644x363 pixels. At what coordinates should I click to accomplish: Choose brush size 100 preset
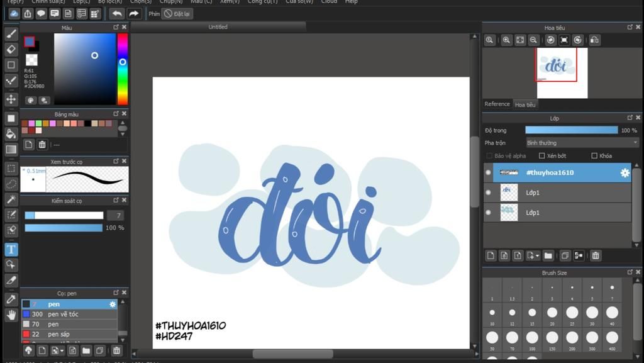coord(532,339)
